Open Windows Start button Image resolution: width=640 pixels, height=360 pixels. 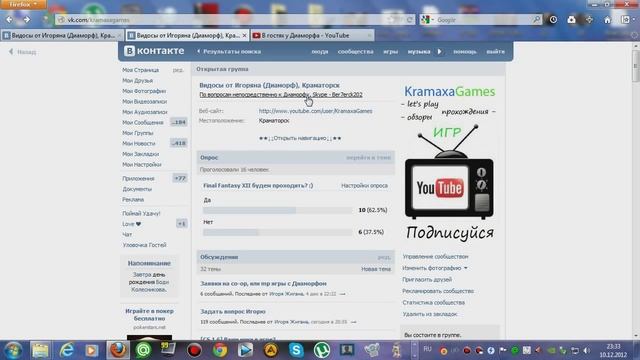(13, 350)
